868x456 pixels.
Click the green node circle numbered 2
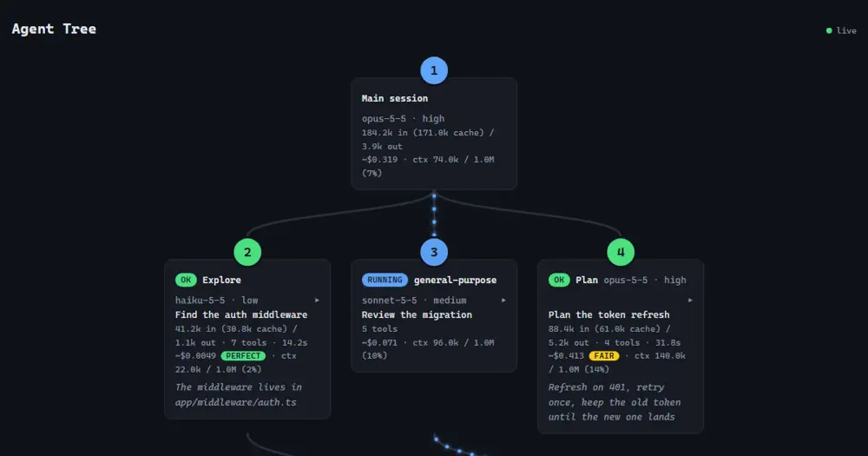click(x=247, y=252)
